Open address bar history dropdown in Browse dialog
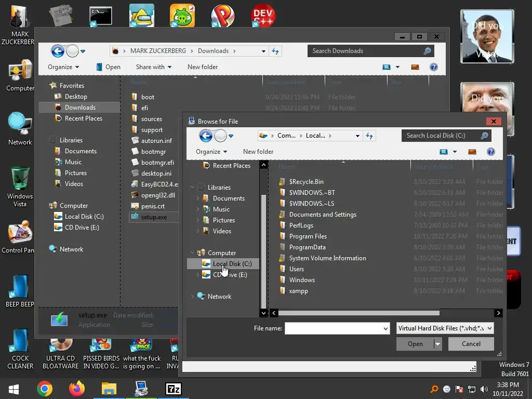The image size is (532, 399). point(357,136)
